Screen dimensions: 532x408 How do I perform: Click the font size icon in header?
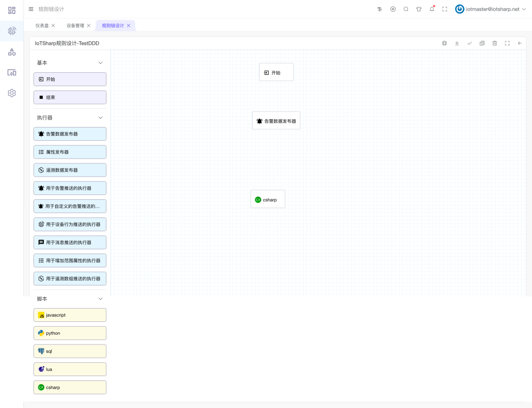[380, 9]
